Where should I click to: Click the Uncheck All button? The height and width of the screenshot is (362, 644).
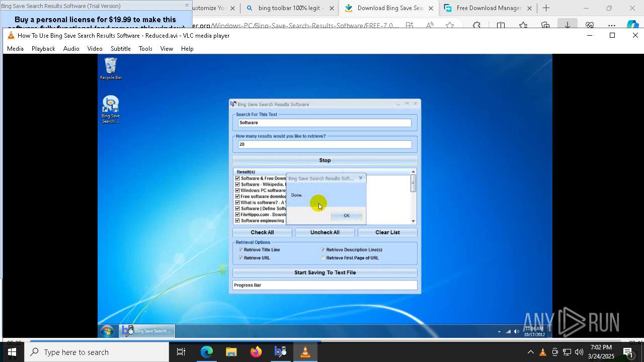click(x=325, y=232)
